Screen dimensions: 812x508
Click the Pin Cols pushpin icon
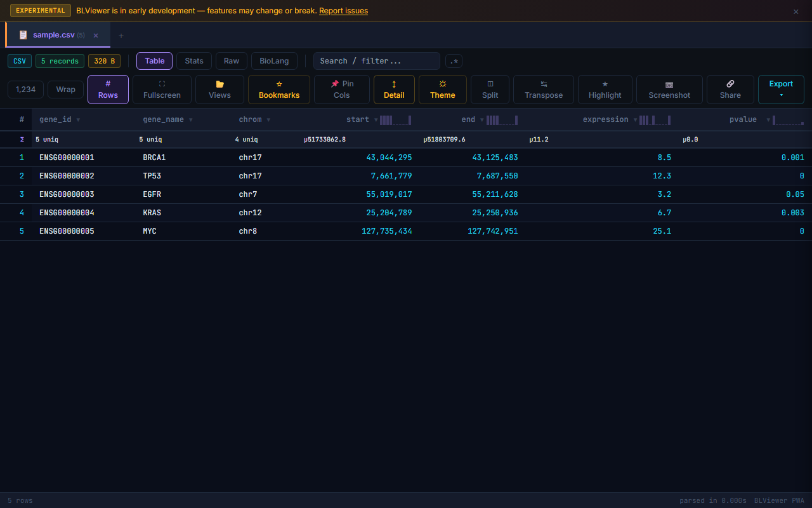tap(335, 84)
